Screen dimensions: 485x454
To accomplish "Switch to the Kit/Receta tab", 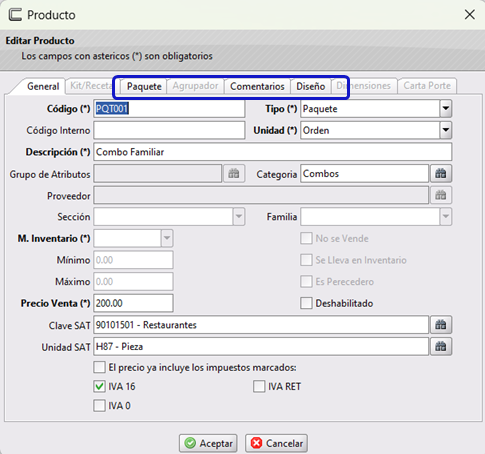I will pos(91,86).
